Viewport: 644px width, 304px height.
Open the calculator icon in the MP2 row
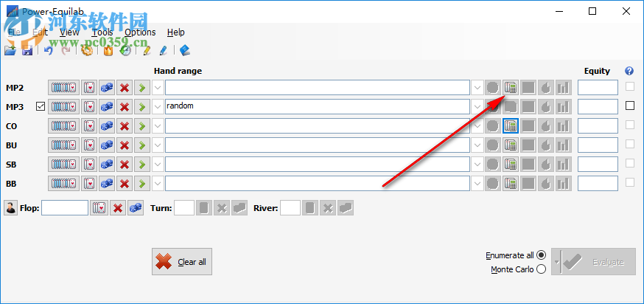coord(511,88)
